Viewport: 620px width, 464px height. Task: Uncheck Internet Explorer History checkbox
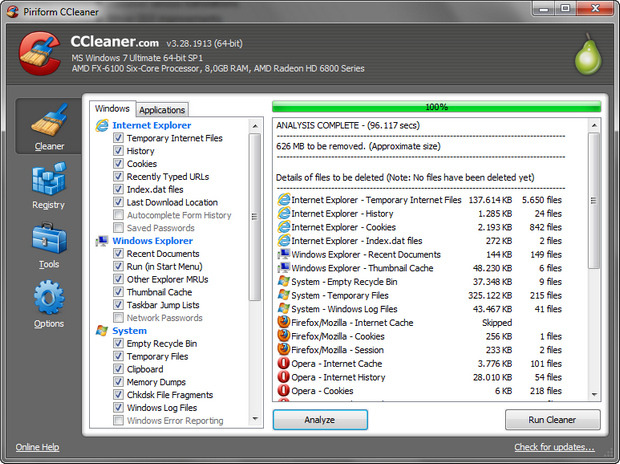point(118,151)
